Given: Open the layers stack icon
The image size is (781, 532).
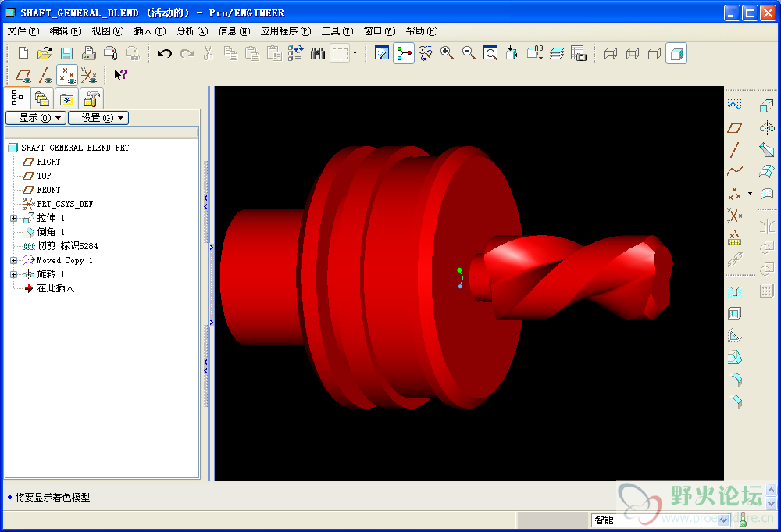Looking at the screenshot, I should [556, 53].
